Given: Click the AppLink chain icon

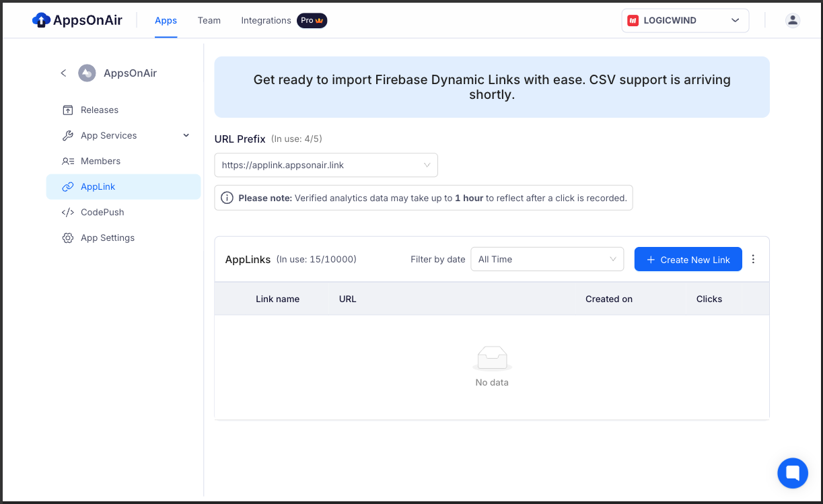Looking at the screenshot, I should 67,186.
